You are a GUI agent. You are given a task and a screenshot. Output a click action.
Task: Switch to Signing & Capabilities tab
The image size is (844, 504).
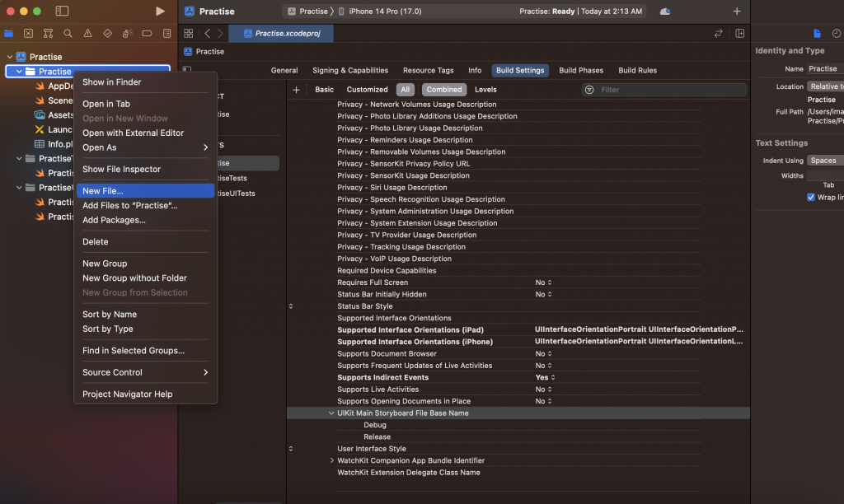pos(349,71)
